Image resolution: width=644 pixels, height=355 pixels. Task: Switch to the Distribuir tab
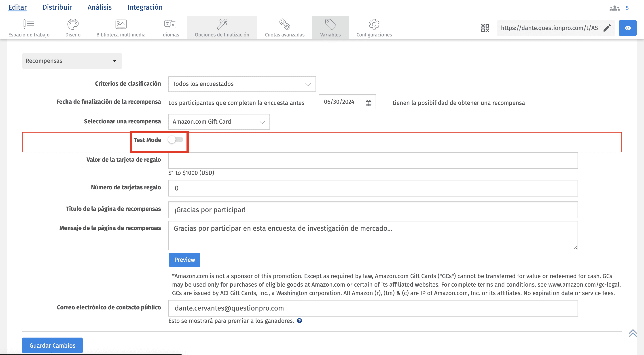pos(57,7)
